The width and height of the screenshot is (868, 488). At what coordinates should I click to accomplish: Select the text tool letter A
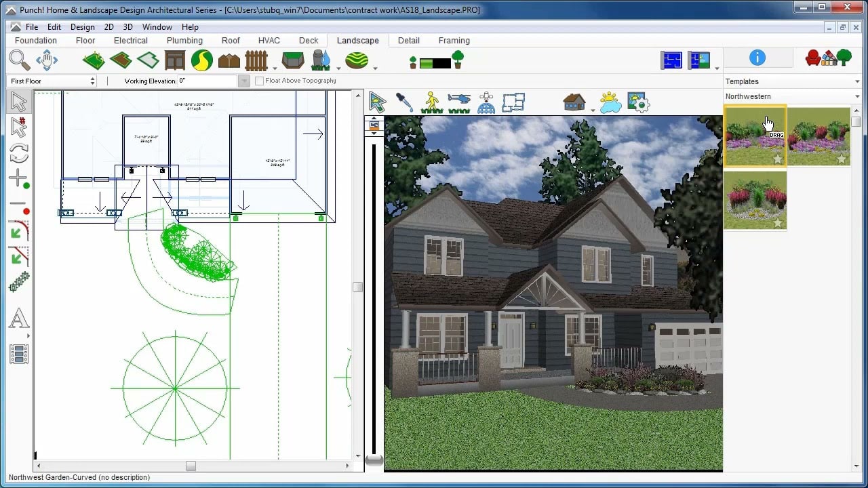19,319
